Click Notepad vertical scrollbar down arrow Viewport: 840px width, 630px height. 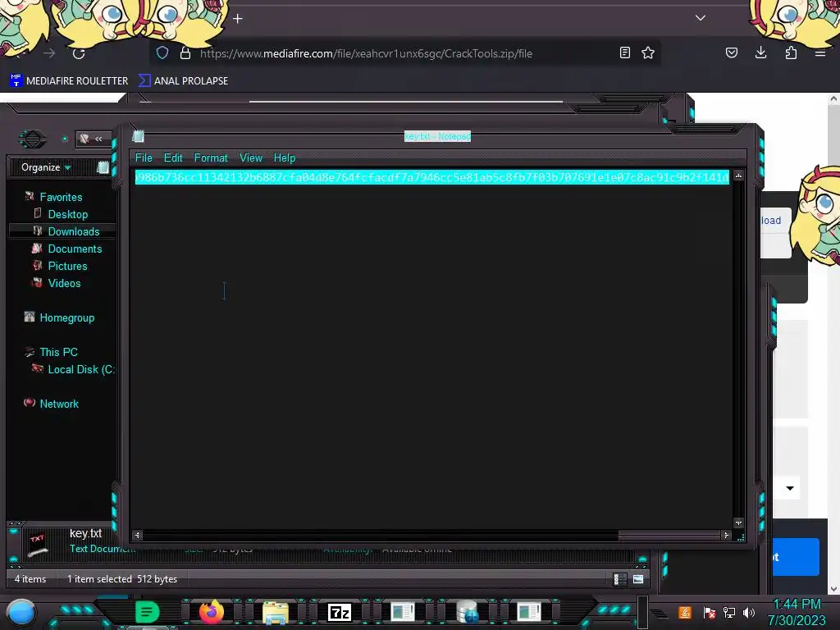(739, 523)
